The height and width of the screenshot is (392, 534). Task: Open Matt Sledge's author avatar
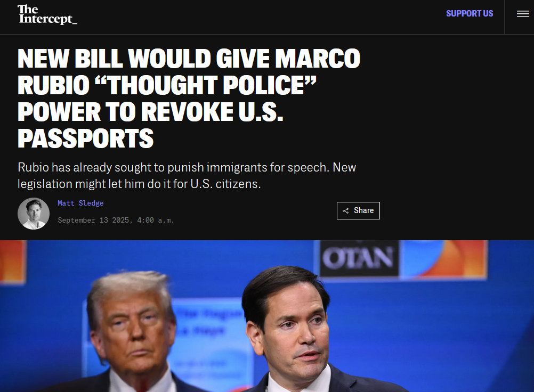click(34, 214)
